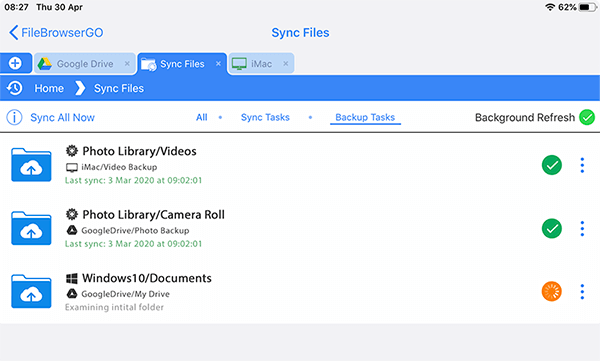
Task: Click the iMac monitor icon in tab
Action: point(239,64)
